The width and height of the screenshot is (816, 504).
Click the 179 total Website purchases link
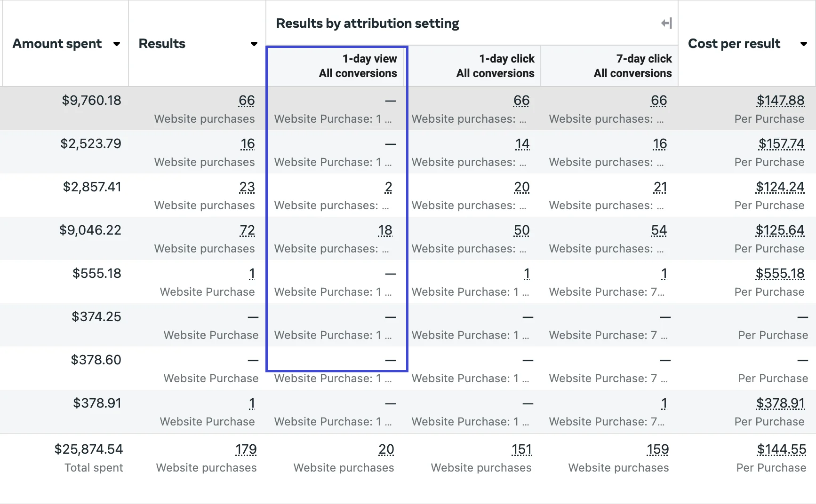246,449
